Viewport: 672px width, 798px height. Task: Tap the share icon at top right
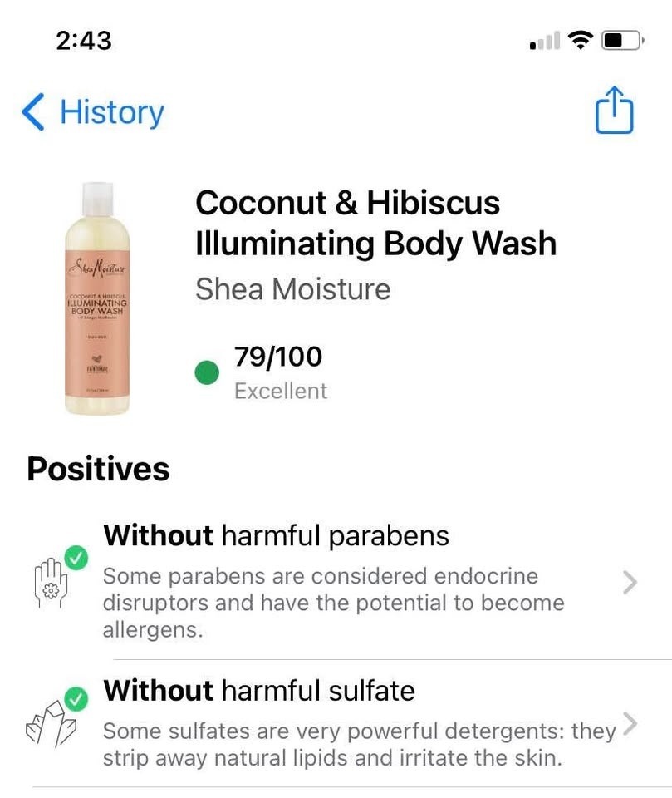[x=614, y=111]
